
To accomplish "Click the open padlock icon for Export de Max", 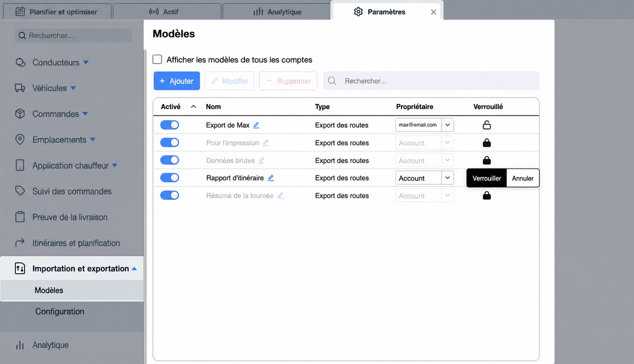I will point(487,125).
